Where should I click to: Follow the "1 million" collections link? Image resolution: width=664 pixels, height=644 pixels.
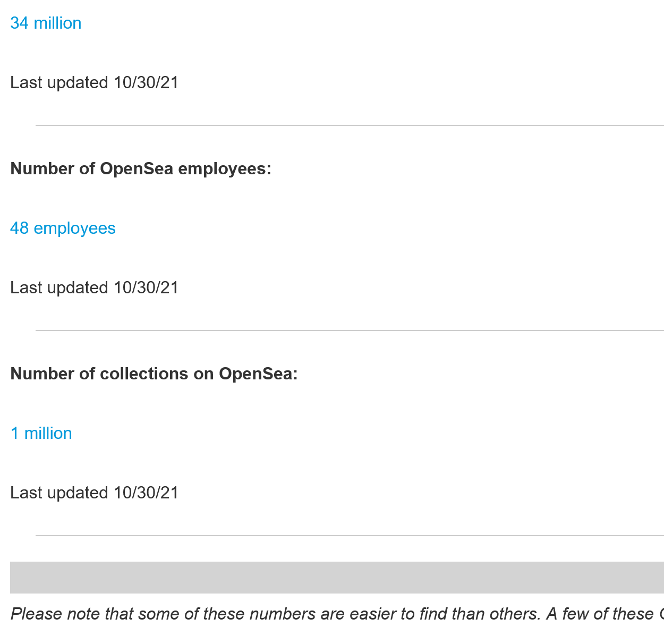pyautogui.click(x=41, y=433)
